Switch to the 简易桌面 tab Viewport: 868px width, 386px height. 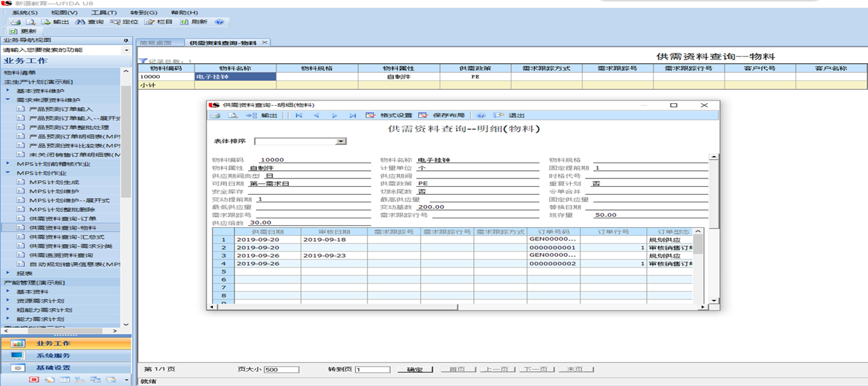(x=156, y=43)
